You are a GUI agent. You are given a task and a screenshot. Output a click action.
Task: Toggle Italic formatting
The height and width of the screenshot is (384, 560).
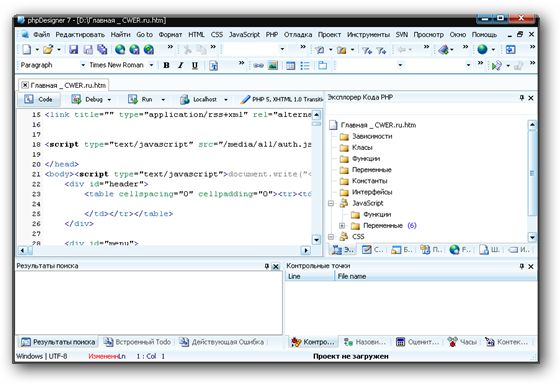pos(180,65)
